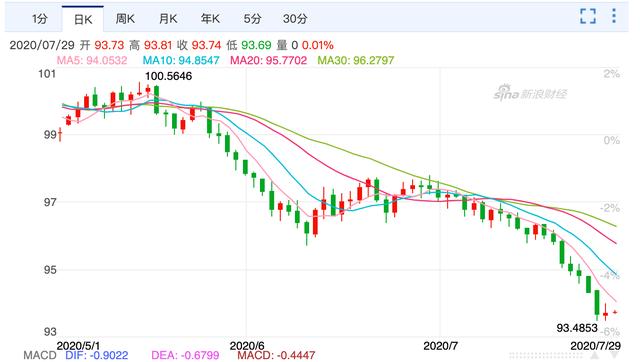
Task: Click the high price 93.81
Action: [x=158, y=45]
